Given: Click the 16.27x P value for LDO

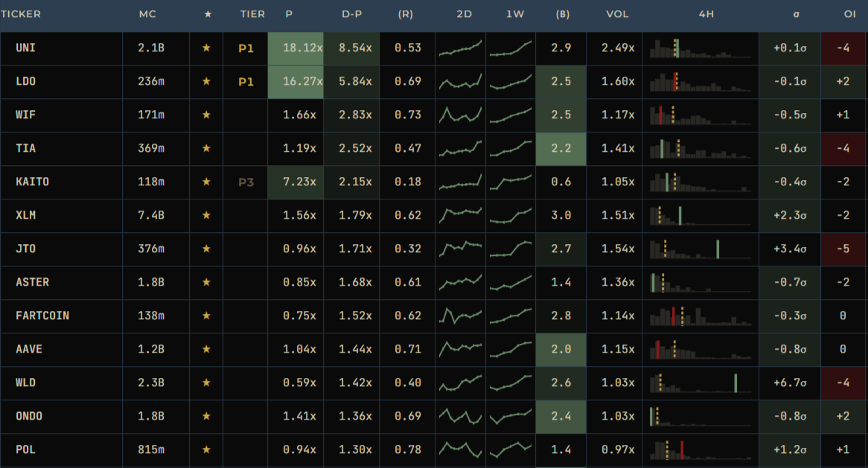Looking at the screenshot, I should coord(302,81).
